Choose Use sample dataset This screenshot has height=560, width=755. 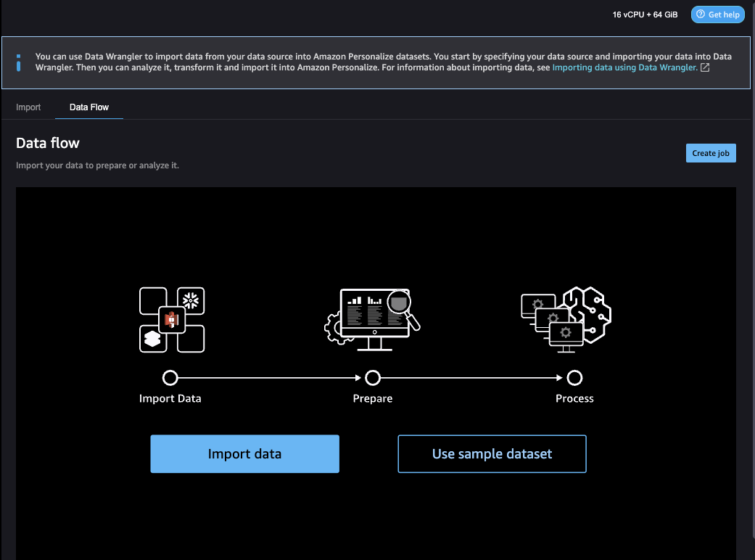click(491, 453)
